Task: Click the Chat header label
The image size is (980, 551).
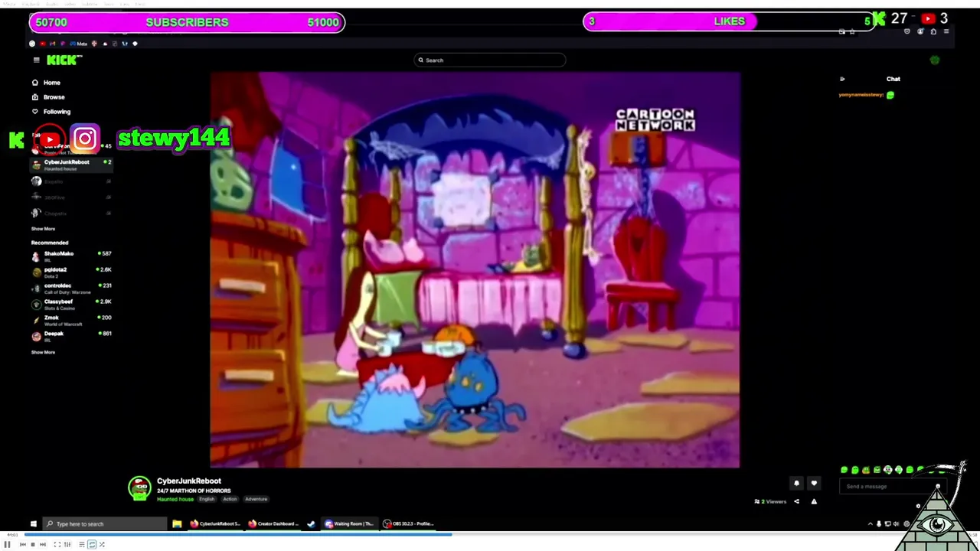Action: coord(893,79)
